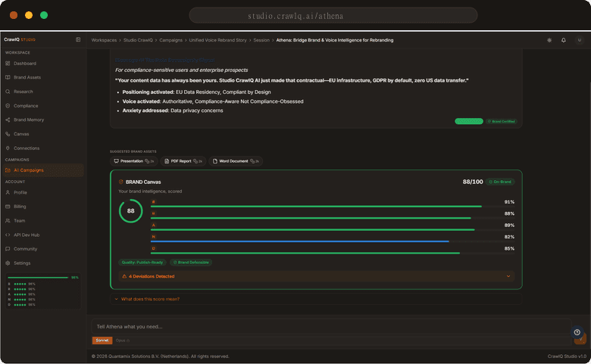Viewport: 591px width, 364px height.
Task: Toggle light/dark theme sun icon
Action: (549, 40)
